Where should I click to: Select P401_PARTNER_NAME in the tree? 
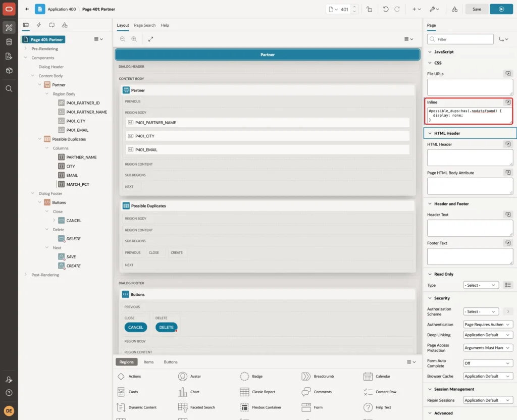pyautogui.click(x=87, y=112)
